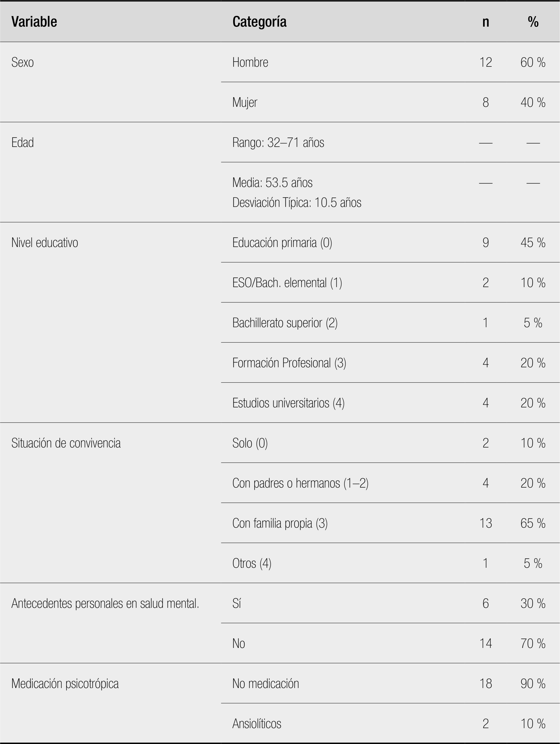Click the "65 %" percentage value
The width and height of the screenshot is (560, 744).
[533, 523]
